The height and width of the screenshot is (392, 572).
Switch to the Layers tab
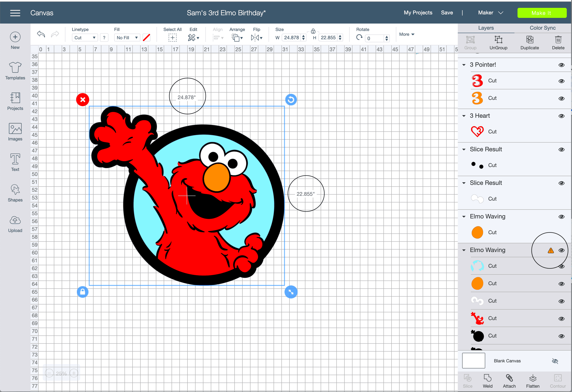[x=486, y=28]
